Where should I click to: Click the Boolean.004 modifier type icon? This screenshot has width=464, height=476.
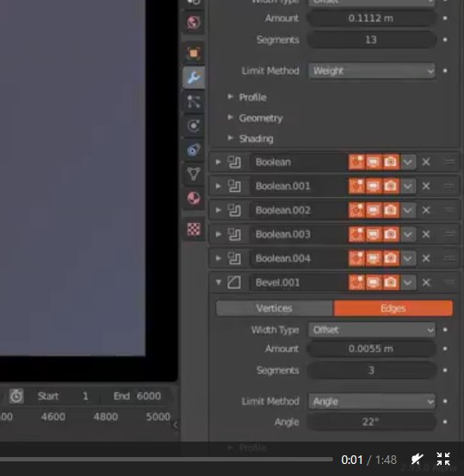(x=234, y=258)
